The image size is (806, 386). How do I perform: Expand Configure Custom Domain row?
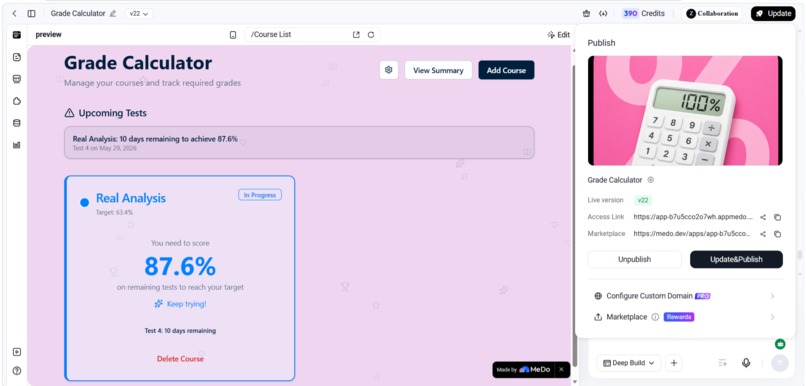tap(685, 296)
